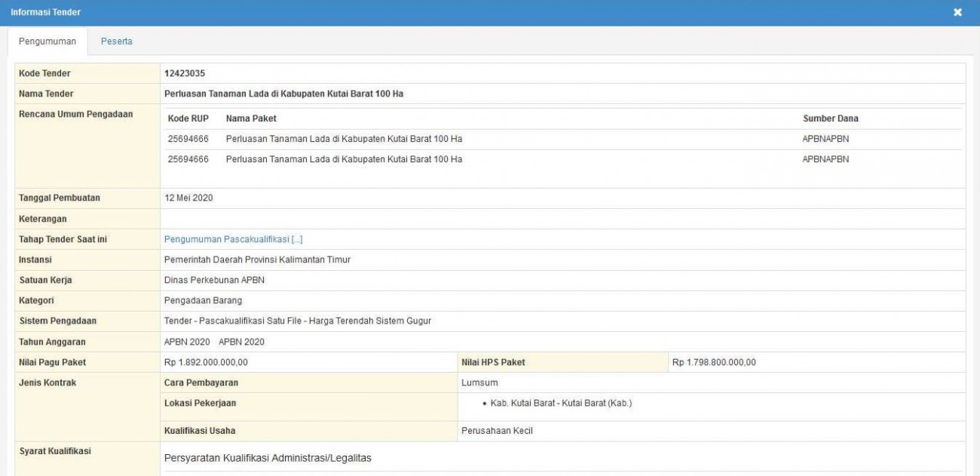Select the Pengumuman tab
This screenshot has width=980, height=476.
click(x=47, y=41)
